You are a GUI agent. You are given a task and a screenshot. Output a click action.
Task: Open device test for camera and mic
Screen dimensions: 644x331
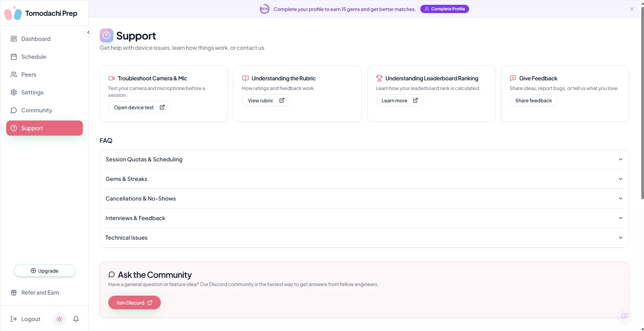coord(139,107)
